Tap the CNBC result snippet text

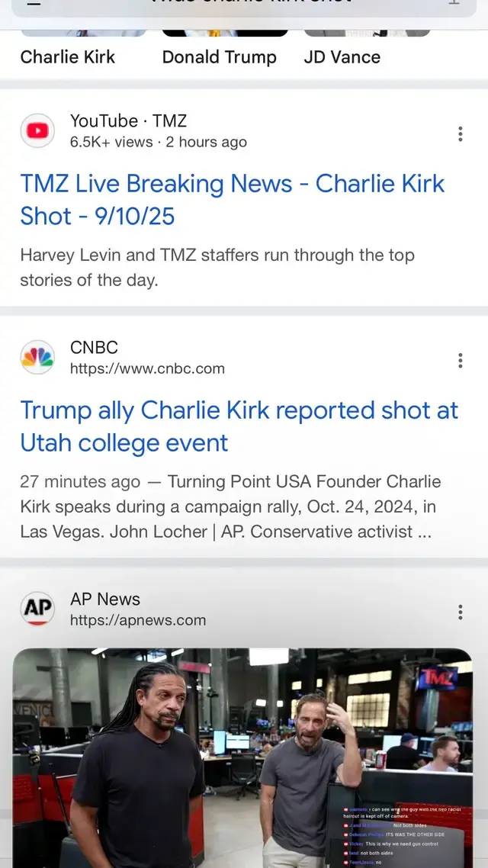click(x=230, y=506)
